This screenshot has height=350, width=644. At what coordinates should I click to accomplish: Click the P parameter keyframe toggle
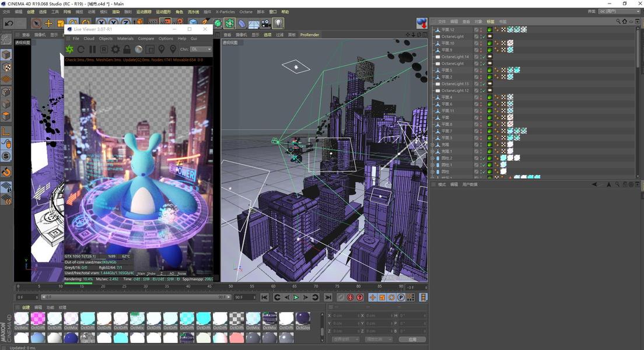tap(401, 297)
